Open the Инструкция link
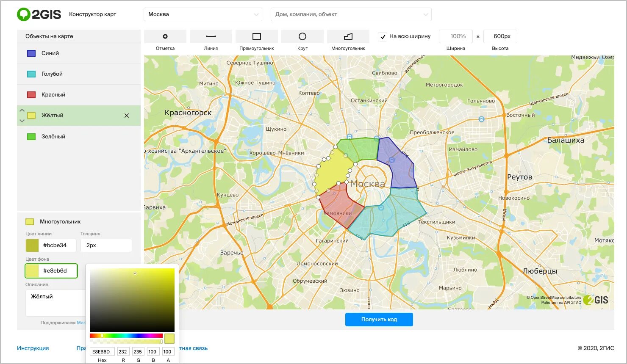The width and height of the screenshot is (627, 364). pos(33,348)
